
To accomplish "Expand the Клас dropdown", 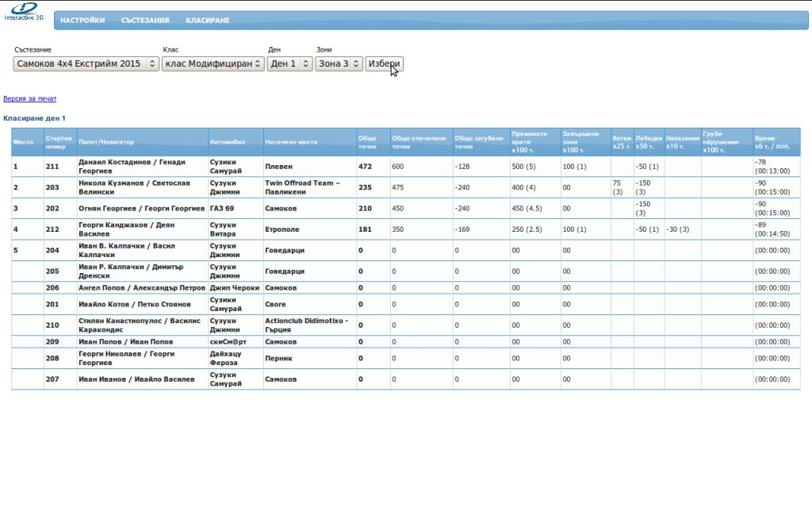I will click(x=213, y=63).
